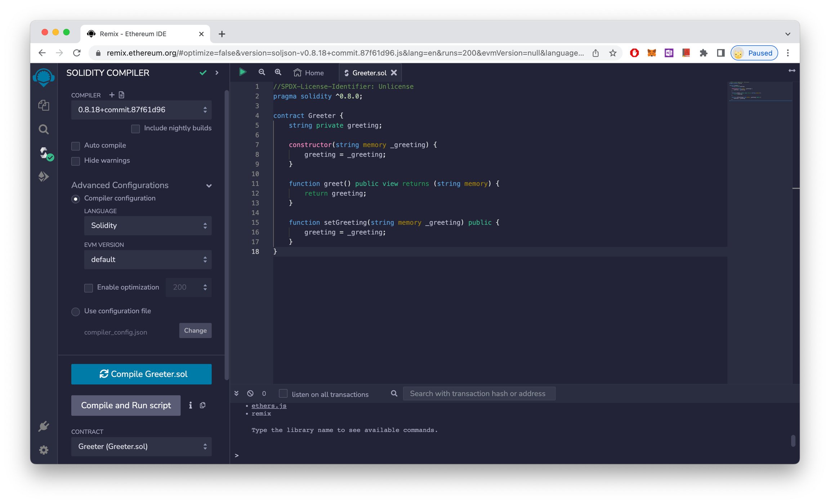The image size is (830, 504).
Task: Open the File explorer sidebar icon
Action: tap(44, 105)
